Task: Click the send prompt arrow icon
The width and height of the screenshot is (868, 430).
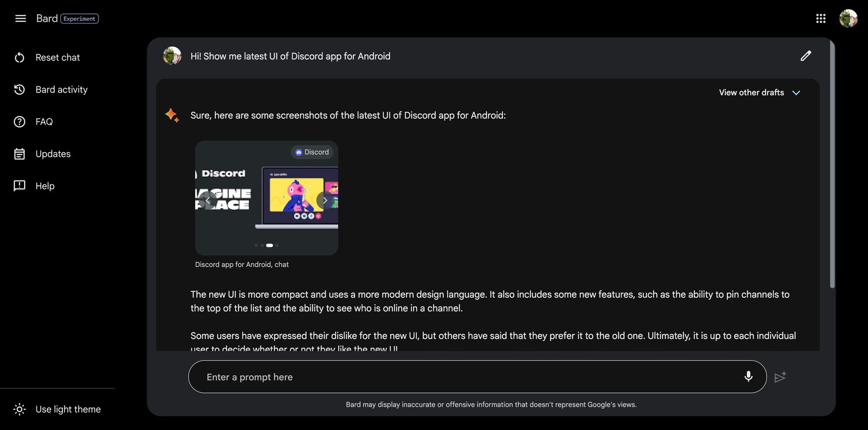Action: click(x=780, y=377)
